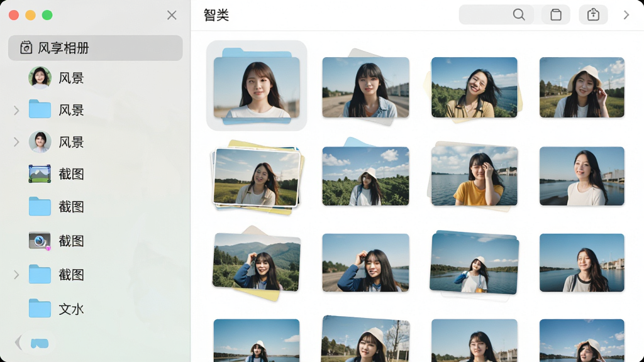Screen dimensions: 644x362
Task: Open the laughing woman in mustard top photo
Action: click(474, 87)
